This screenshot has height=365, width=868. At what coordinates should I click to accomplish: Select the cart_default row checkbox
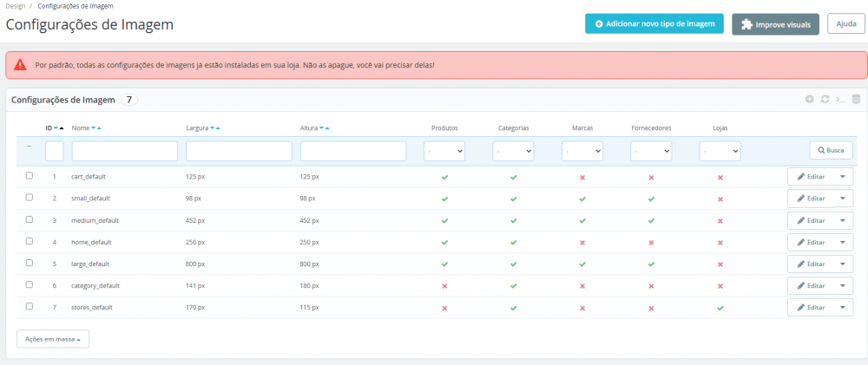pyautogui.click(x=30, y=175)
